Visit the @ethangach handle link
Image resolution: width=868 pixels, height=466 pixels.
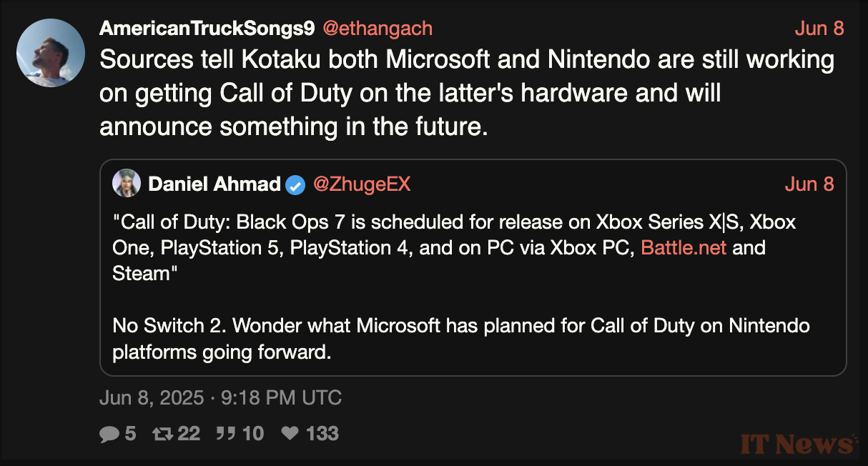(378, 29)
